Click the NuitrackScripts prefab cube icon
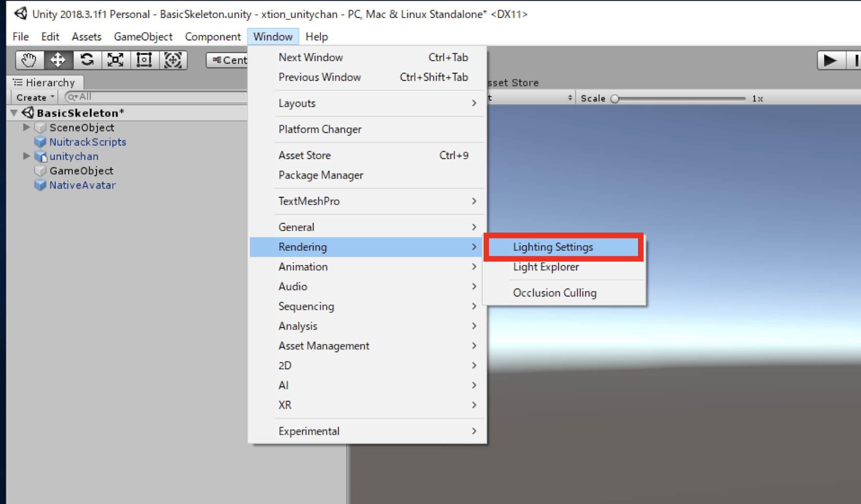 (41, 142)
